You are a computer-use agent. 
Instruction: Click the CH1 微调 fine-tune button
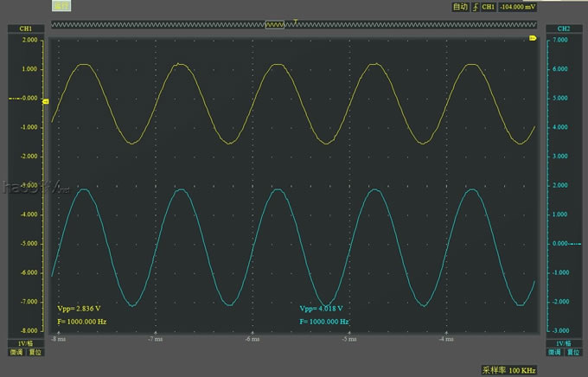tap(16, 352)
